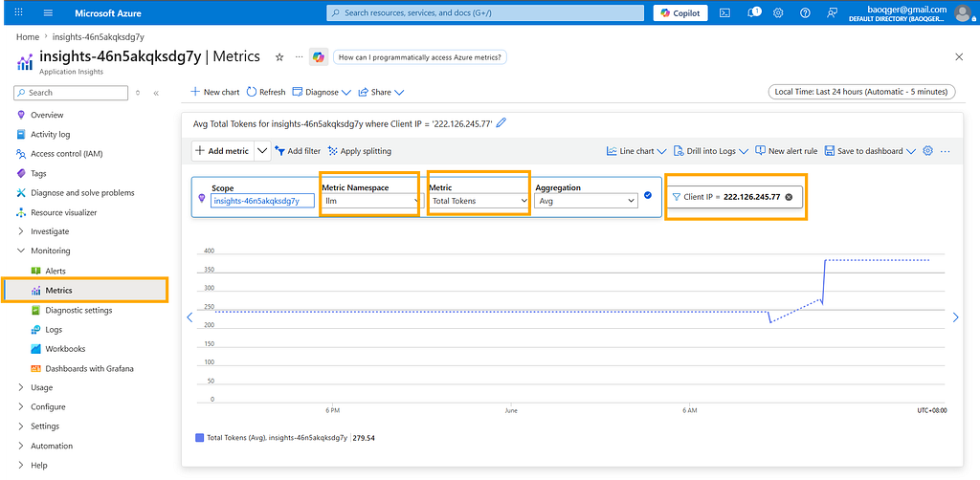This screenshot has height=480, width=980.
Task: Open the Diagnose dropdown
Action: pos(322,92)
